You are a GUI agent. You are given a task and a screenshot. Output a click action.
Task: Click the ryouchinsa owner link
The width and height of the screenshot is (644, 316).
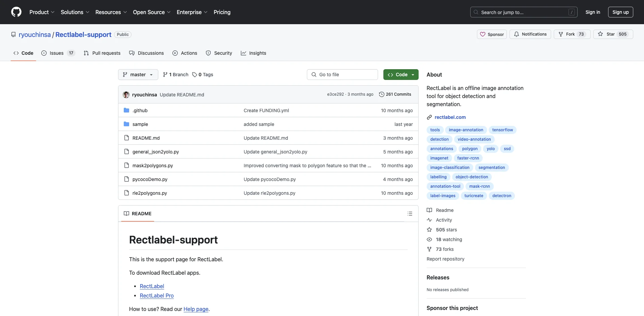[x=35, y=35]
